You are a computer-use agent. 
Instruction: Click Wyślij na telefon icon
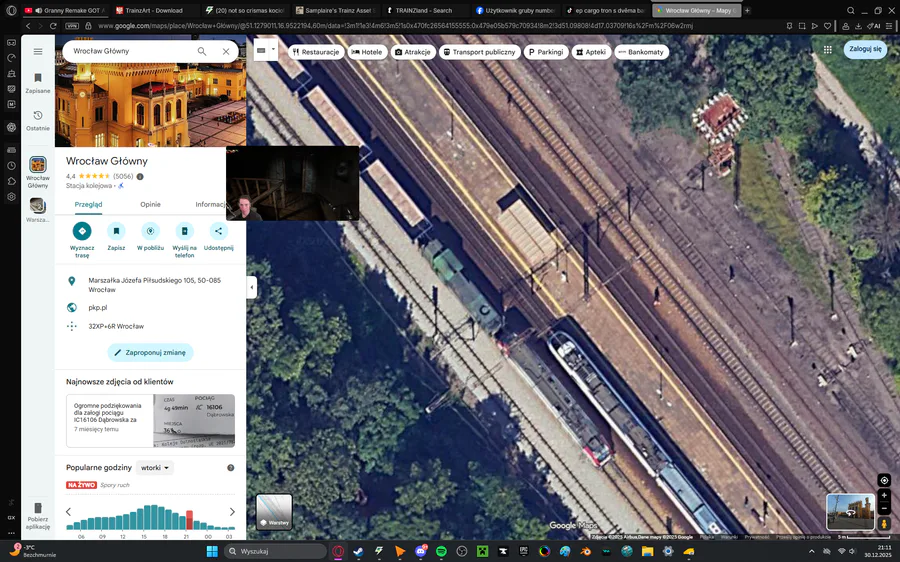(x=184, y=231)
